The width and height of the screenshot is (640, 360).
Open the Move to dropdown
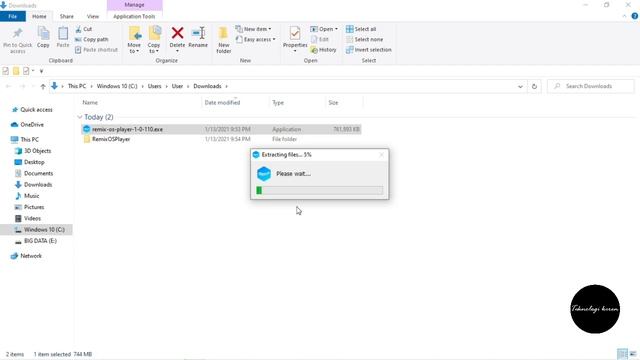click(134, 40)
